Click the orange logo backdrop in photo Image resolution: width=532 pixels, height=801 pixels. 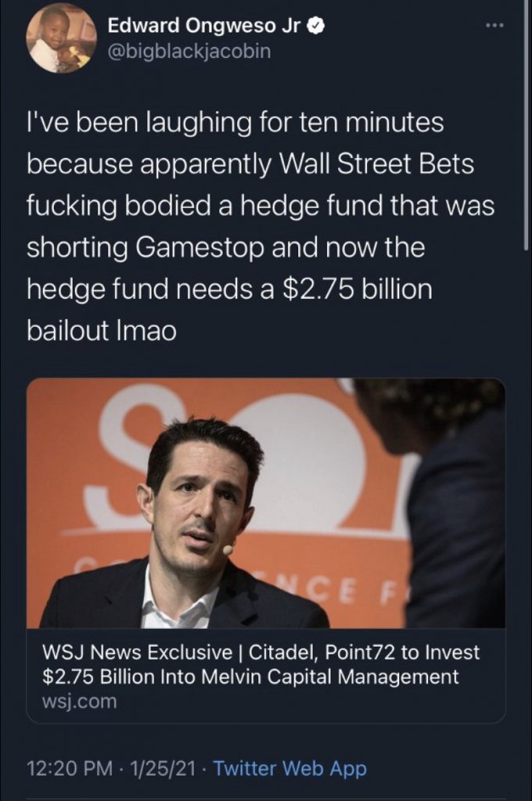pos(317,460)
